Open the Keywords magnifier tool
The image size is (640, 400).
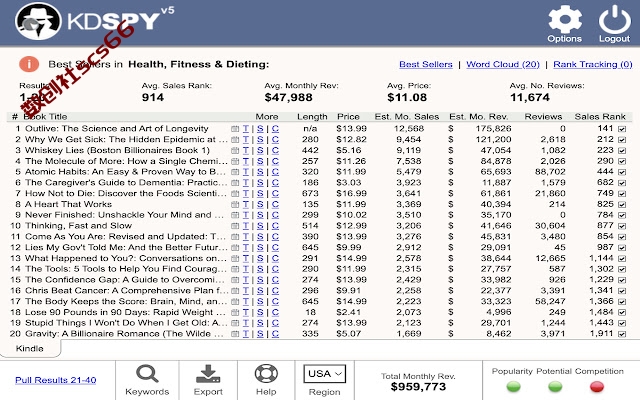tap(147, 373)
